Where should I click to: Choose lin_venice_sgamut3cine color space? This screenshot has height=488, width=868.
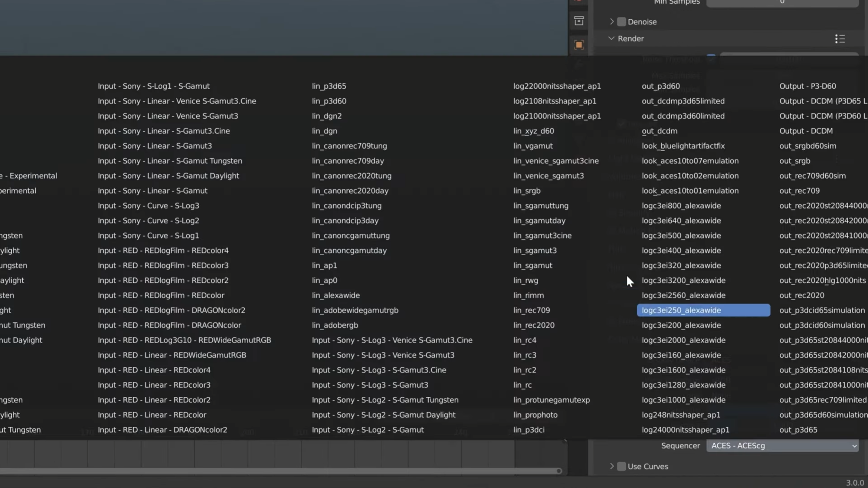556,161
